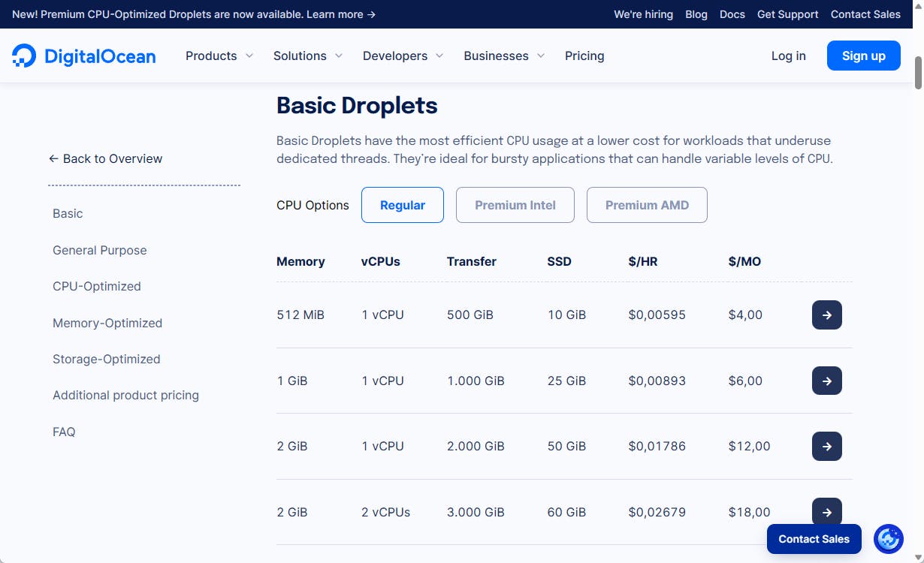Open the Basic sidebar link
This screenshot has width=924, height=563.
(68, 213)
